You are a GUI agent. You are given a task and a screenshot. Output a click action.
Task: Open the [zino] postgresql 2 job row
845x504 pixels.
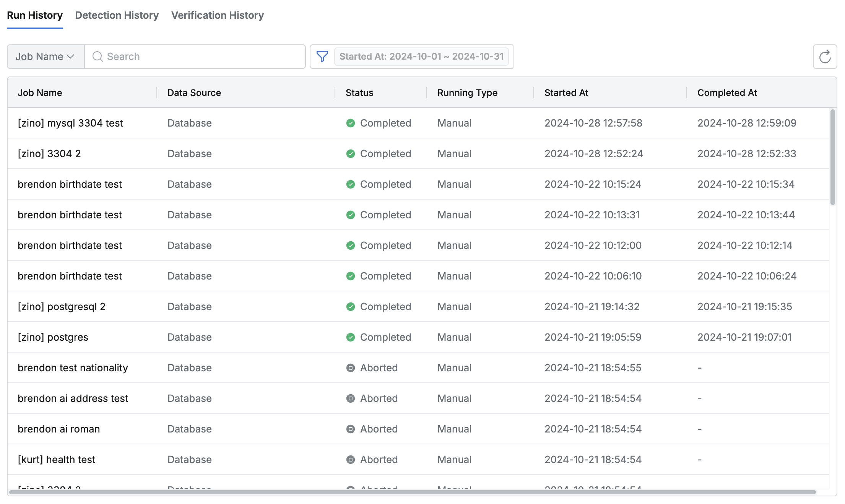[x=62, y=307]
